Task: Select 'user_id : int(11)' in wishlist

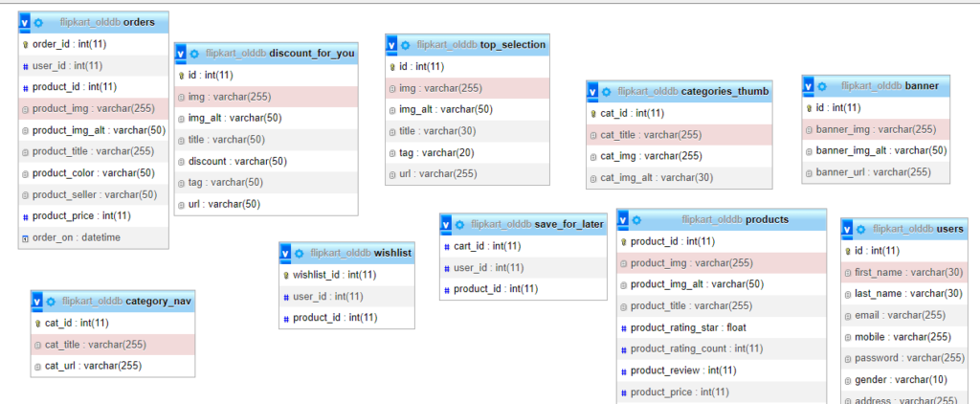Action: 346,297
